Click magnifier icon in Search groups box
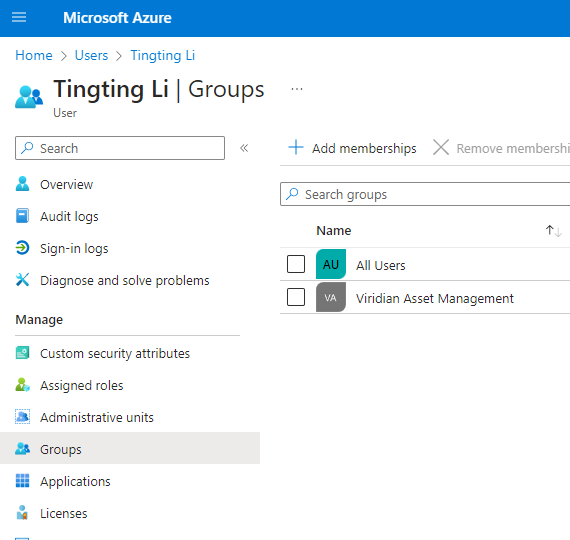Image resolution: width=570 pixels, height=540 pixels. point(292,194)
